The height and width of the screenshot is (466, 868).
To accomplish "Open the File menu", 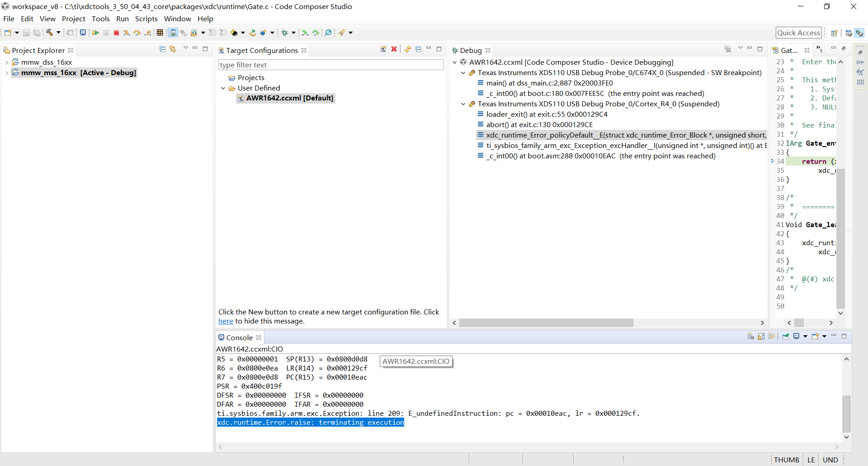I will pos(9,19).
